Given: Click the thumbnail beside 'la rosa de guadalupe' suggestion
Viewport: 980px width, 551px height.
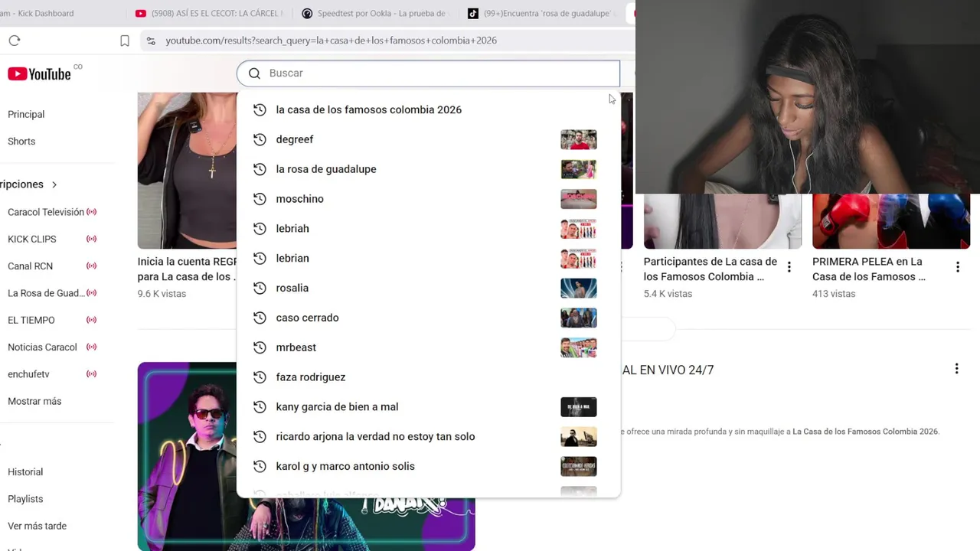Looking at the screenshot, I should click(578, 169).
